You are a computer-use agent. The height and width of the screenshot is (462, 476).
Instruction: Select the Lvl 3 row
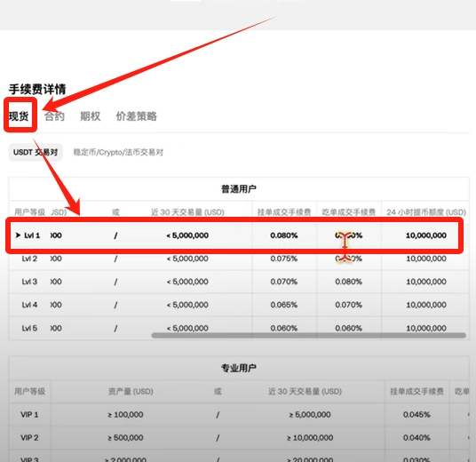[x=239, y=282]
